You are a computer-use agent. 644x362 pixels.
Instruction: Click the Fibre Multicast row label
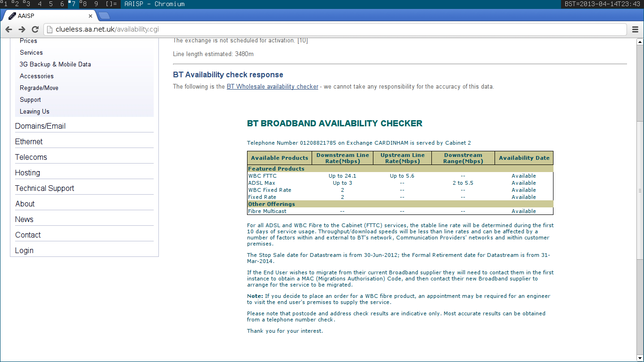pos(267,211)
